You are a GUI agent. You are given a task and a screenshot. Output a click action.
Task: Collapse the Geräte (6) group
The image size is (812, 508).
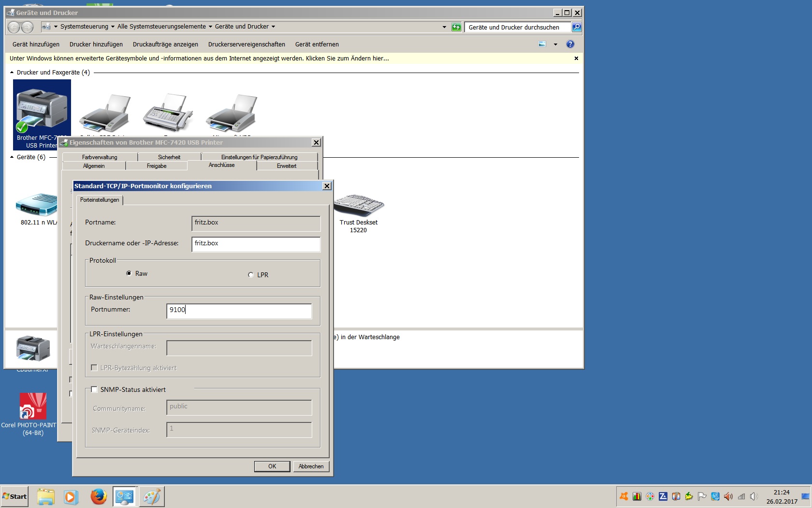tap(12, 157)
